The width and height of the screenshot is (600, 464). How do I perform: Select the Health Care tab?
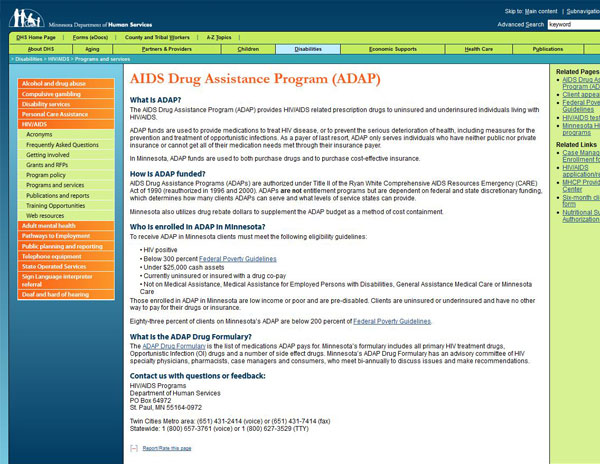point(479,49)
